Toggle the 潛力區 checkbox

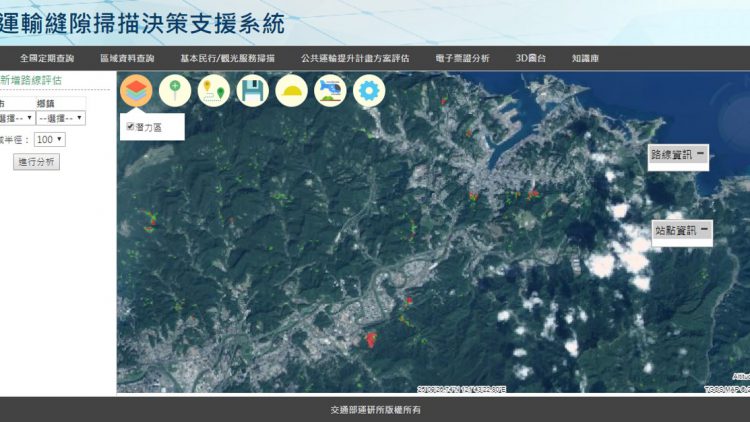130,126
